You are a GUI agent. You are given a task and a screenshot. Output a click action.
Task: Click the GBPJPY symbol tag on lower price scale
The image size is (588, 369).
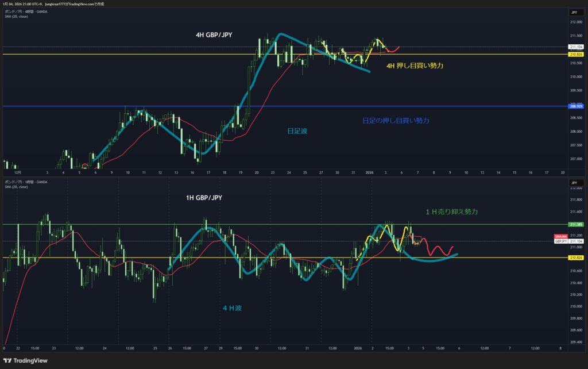[x=561, y=242]
